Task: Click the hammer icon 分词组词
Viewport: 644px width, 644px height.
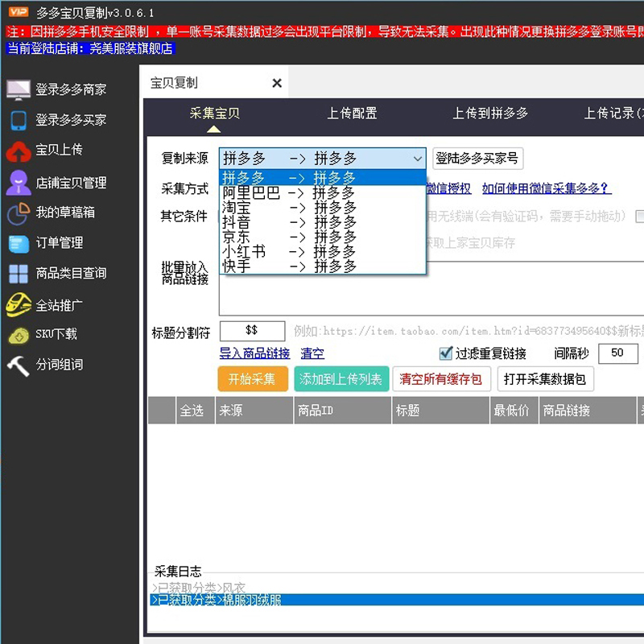Action: 19,365
